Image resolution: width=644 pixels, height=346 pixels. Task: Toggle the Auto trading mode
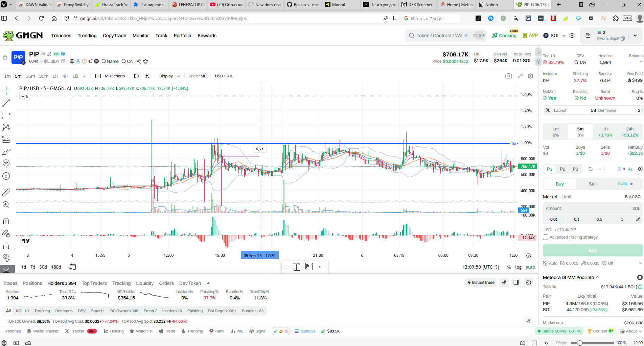625,184
